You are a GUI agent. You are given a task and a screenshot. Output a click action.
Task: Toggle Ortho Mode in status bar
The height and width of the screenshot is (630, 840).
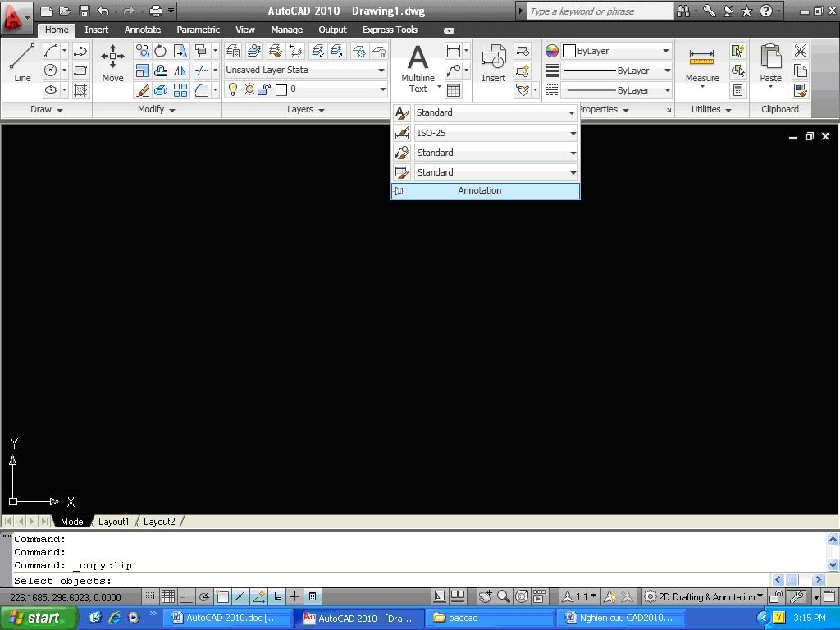point(186,596)
